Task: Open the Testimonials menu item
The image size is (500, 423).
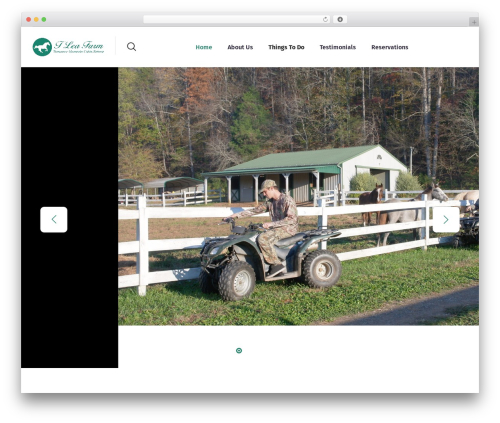Action: 338,47
